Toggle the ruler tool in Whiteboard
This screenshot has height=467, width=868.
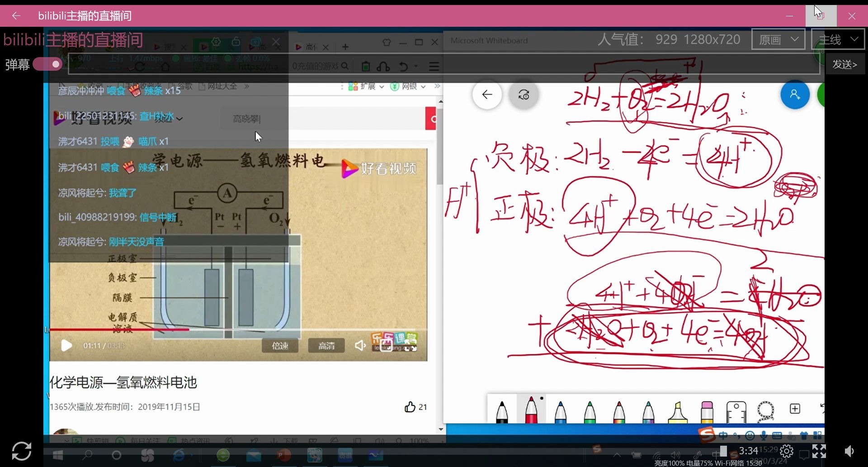click(x=736, y=412)
